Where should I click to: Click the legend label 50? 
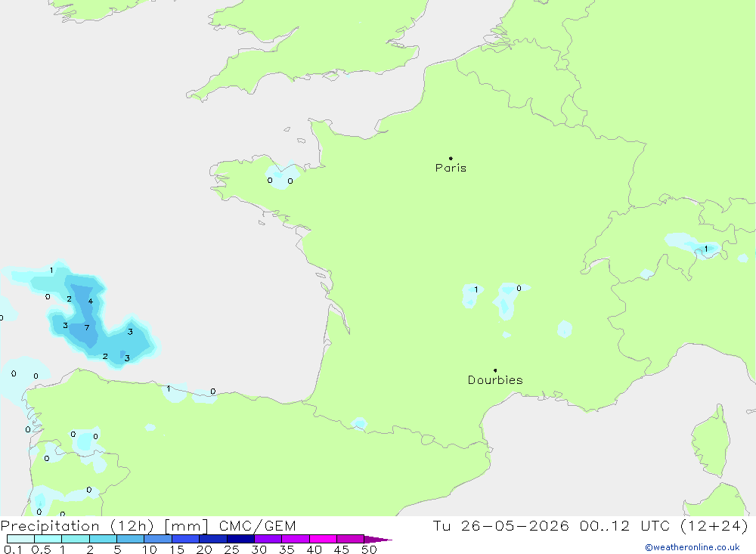pos(369,549)
